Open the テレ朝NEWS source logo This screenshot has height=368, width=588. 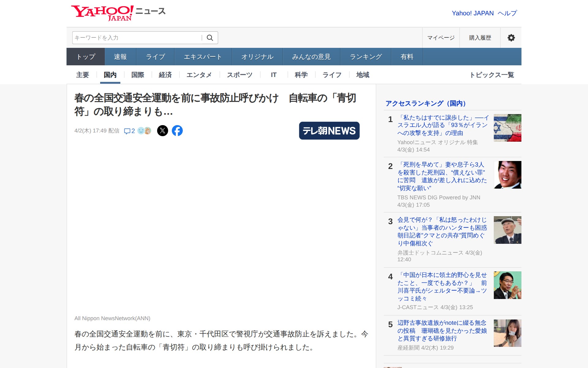[329, 131]
